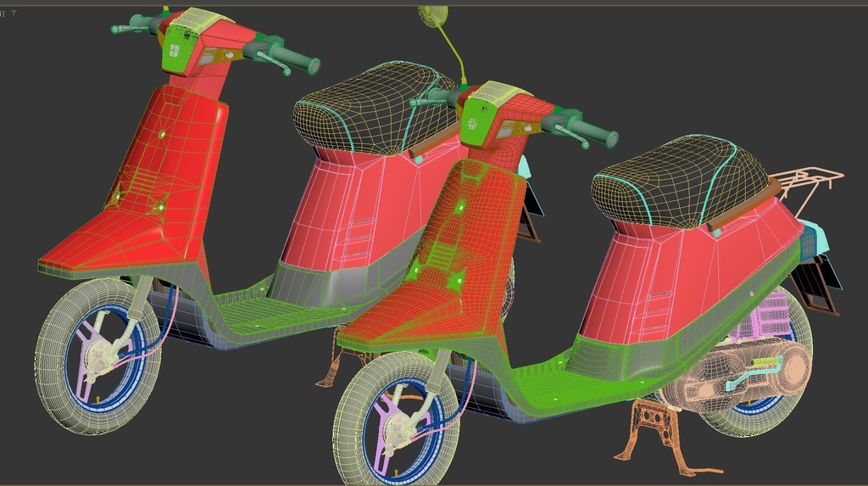Open the viewport filter funnel icon
This screenshot has width=868, height=486.
[14, 12]
